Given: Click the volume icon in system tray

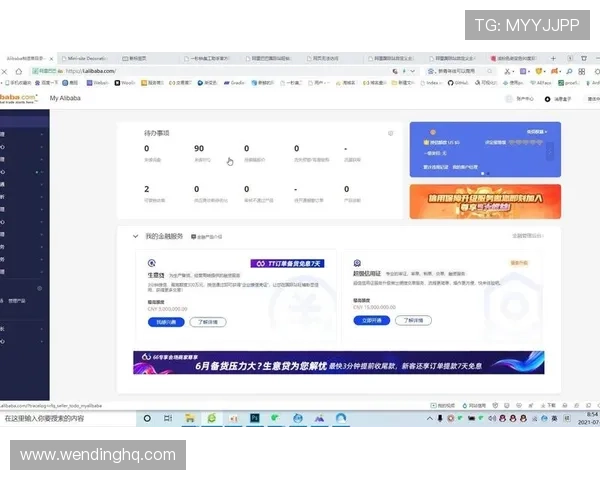Looking at the screenshot, I should coord(492,419).
